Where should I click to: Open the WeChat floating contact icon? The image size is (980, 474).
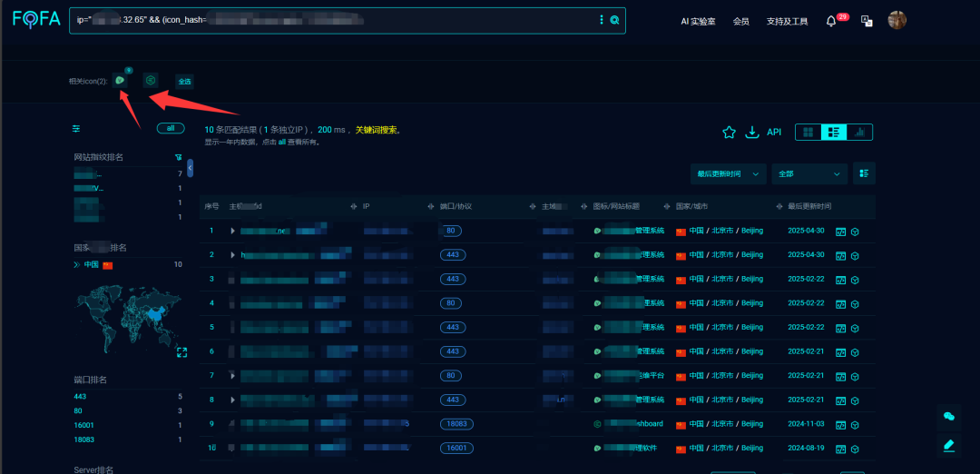tap(949, 417)
